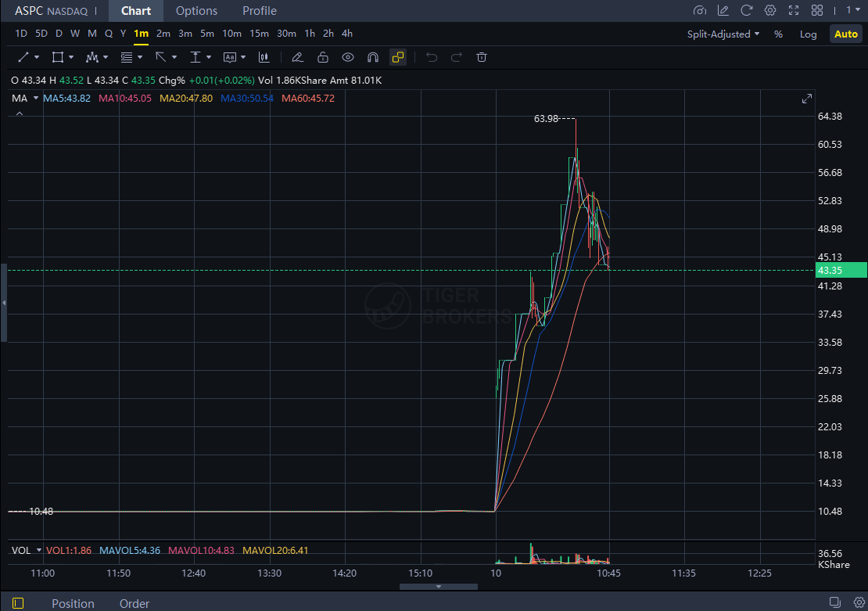Open the bottom-right settings gear
The height and width of the screenshot is (611, 868).
point(859,602)
